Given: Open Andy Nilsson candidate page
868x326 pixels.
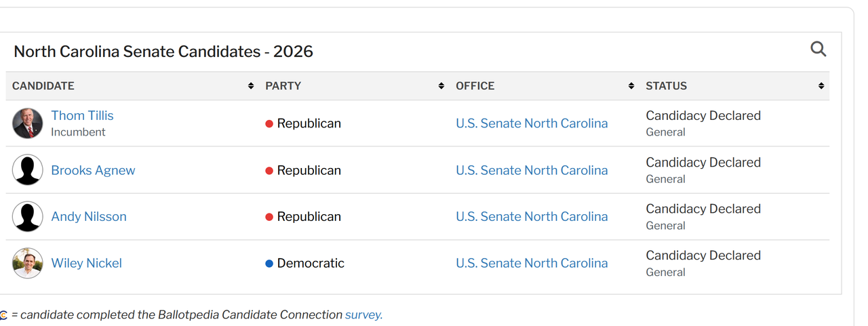Looking at the screenshot, I should click(x=89, y=217).
